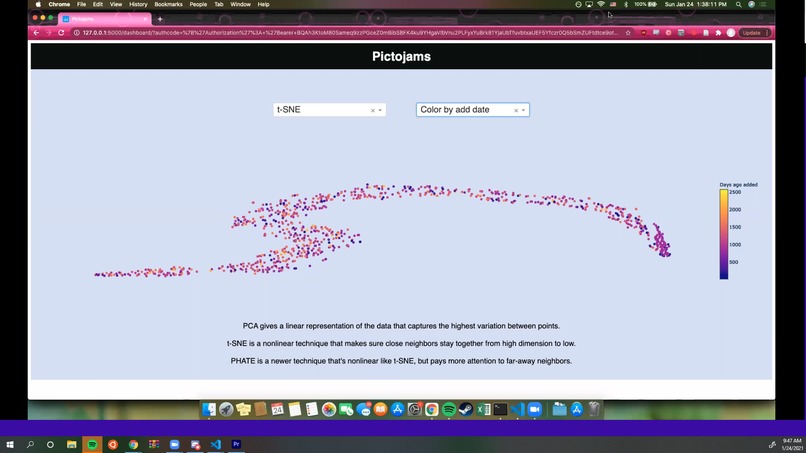This screenshot has height=453, width=806.
Task: Open the Edit menu
Action: point(98,4)
